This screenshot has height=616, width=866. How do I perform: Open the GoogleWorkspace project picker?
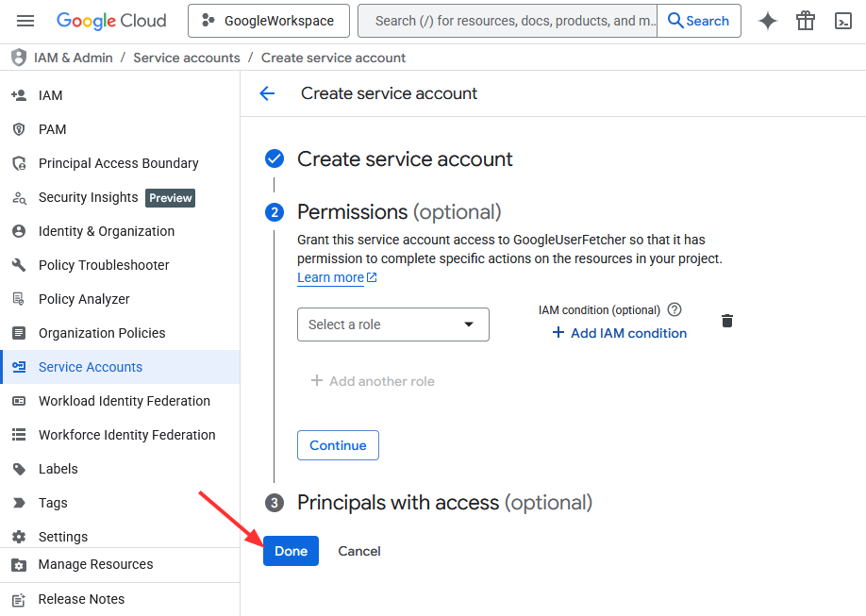pos(268,21)
